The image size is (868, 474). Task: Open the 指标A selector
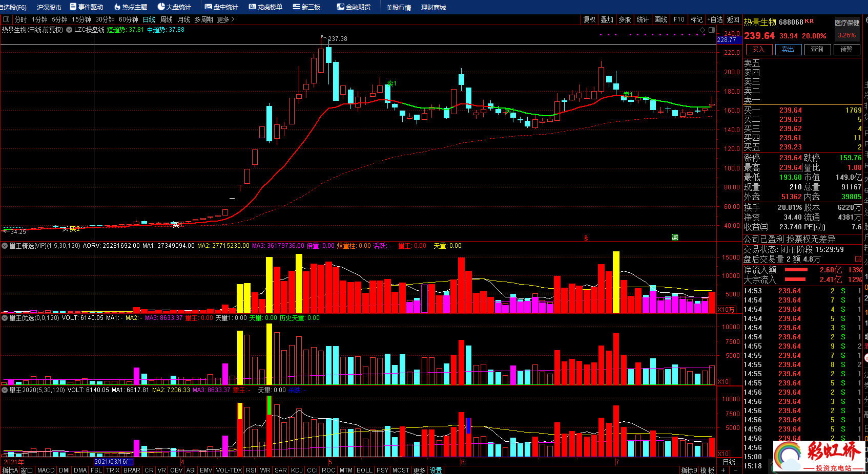pyautogui.click(x=10, y=470)
